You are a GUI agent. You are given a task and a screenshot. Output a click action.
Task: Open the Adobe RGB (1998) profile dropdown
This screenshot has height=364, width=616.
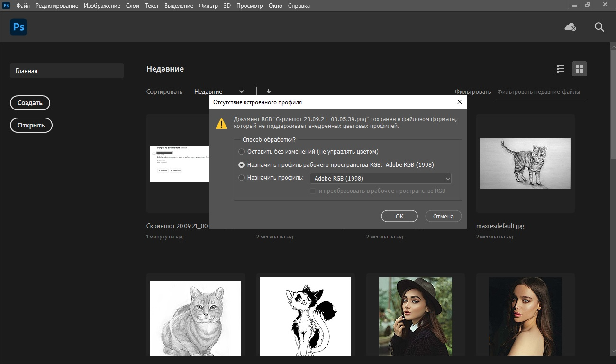[x=380, y=178]
